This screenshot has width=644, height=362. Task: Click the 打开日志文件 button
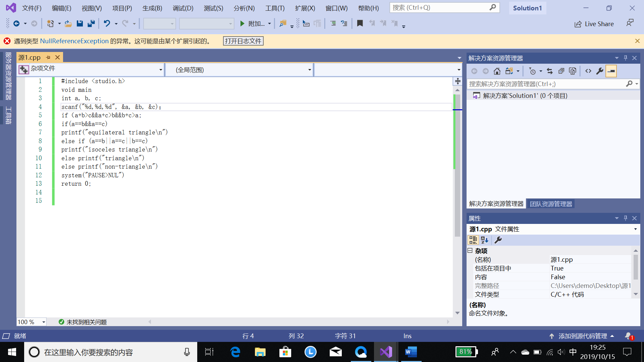click(x=243, y=41)
